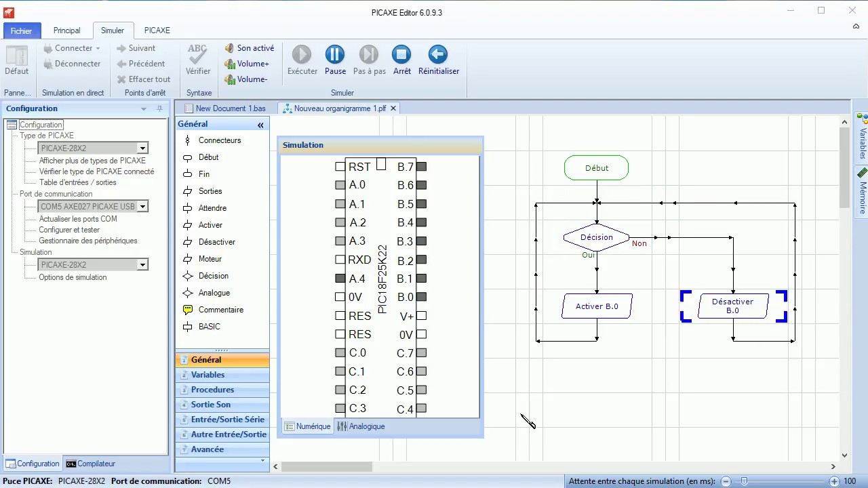Image resolution: width=868 pixels, height=488 pixels.
Task: Toggle the A.1 input pin box
Action: click(x=340, y=203)
